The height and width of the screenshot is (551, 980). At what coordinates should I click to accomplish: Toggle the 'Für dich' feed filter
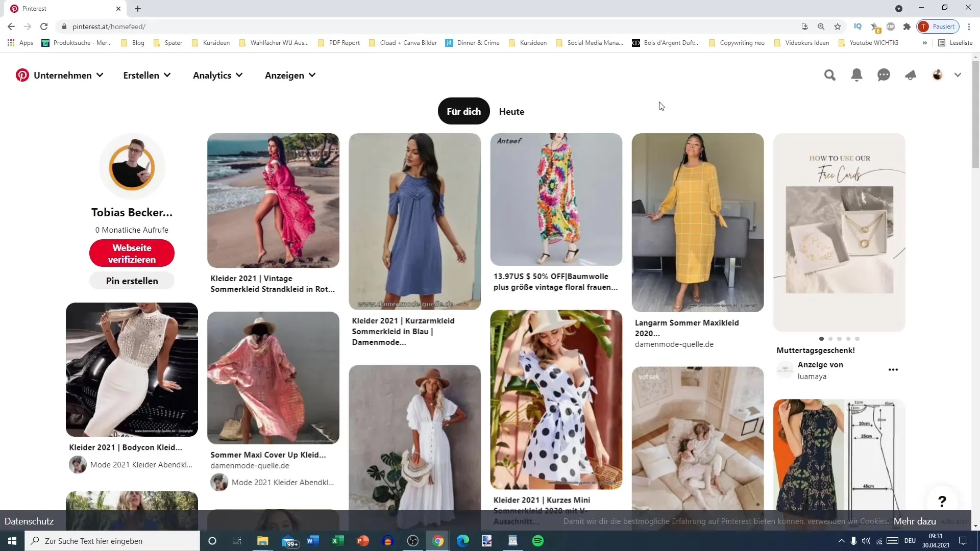464,111
